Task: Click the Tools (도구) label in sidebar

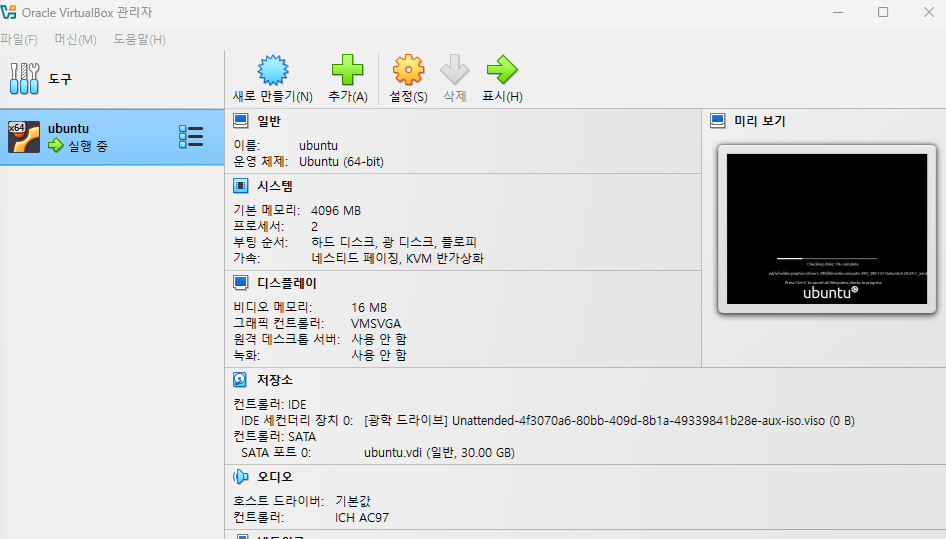Action: [x=60, y=78]
